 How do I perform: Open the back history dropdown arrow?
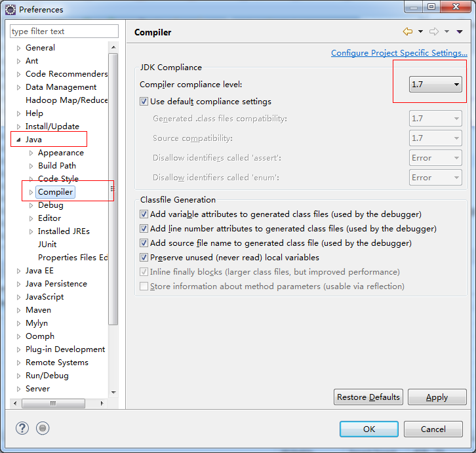coord(420,31)
